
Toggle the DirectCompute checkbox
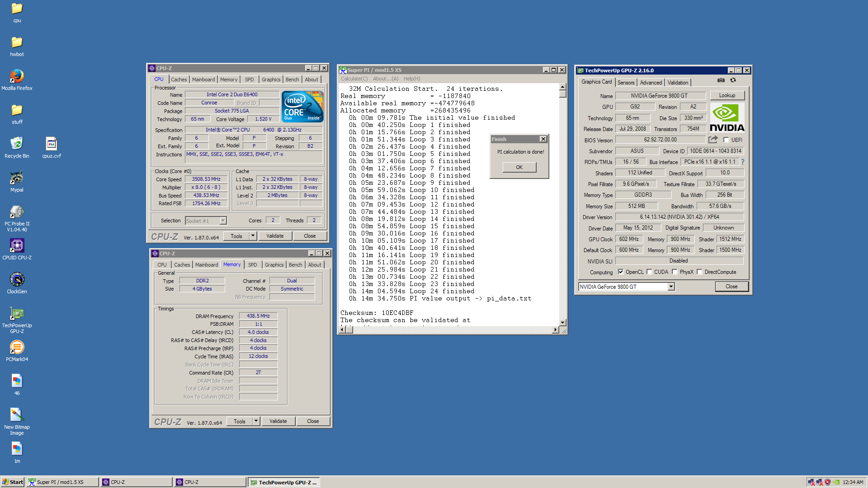coord(699,272)
